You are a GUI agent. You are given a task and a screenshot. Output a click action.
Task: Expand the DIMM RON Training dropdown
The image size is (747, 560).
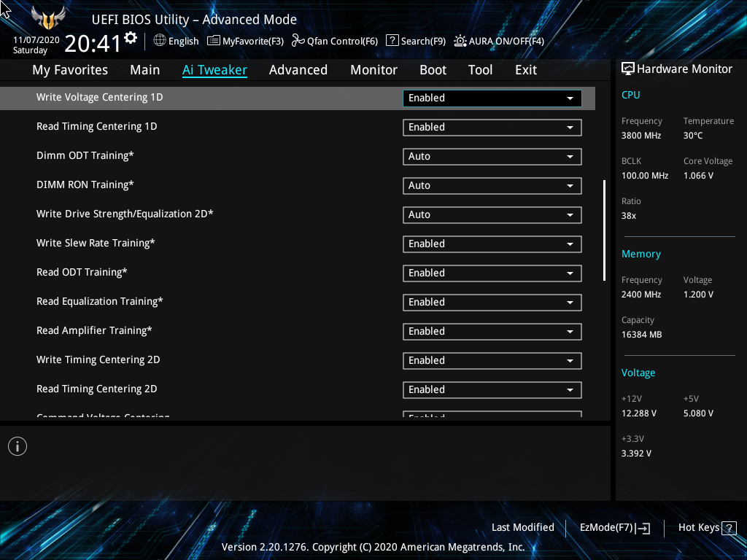492,185
